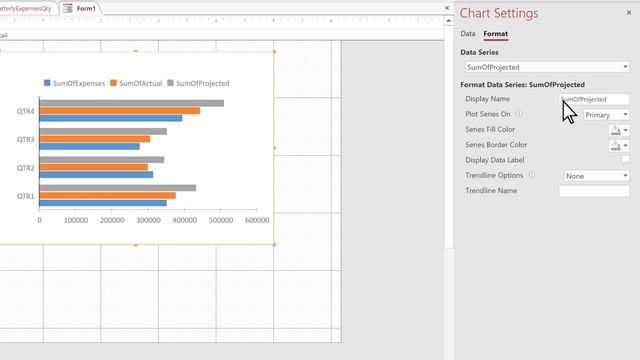The height and width of the screenshot is (360, 640).
Task: Close the Chart Settings pane
Action: pyautogui.click(x=629, y=13)
